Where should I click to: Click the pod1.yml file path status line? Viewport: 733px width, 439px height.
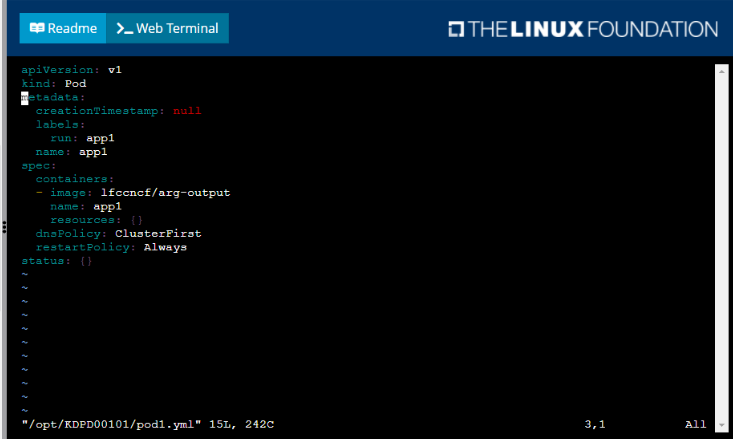[x=148, y=425]
